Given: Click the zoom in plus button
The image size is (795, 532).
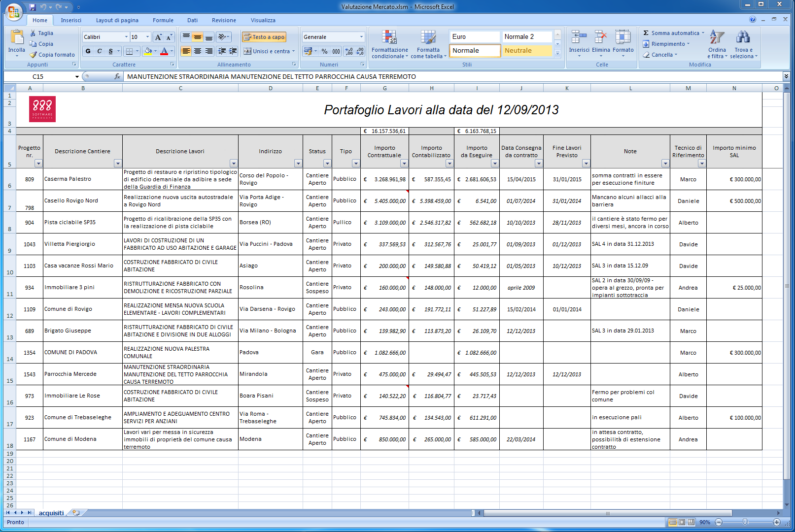Looking at the screenshot, I should (x=777, y=522).
